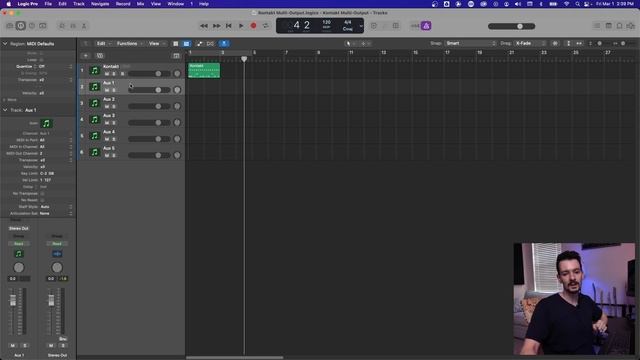640x360 pixels.
Task: Click Aux 3 track music icon
Action: [x=95, y=119]
